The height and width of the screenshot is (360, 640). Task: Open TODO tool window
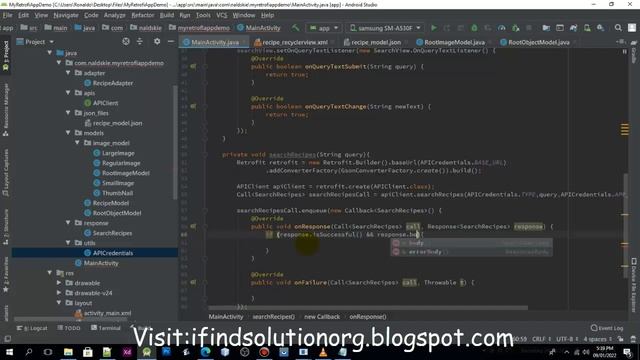click(69, 328)
